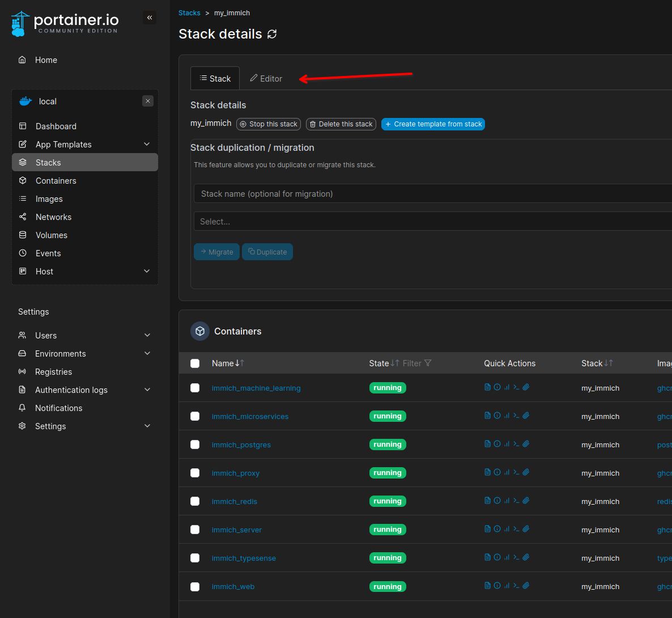Viewport: 672px width, 618px height.
Task: Inspect the immich_typesense container
Action: click(x=497, y=557)
